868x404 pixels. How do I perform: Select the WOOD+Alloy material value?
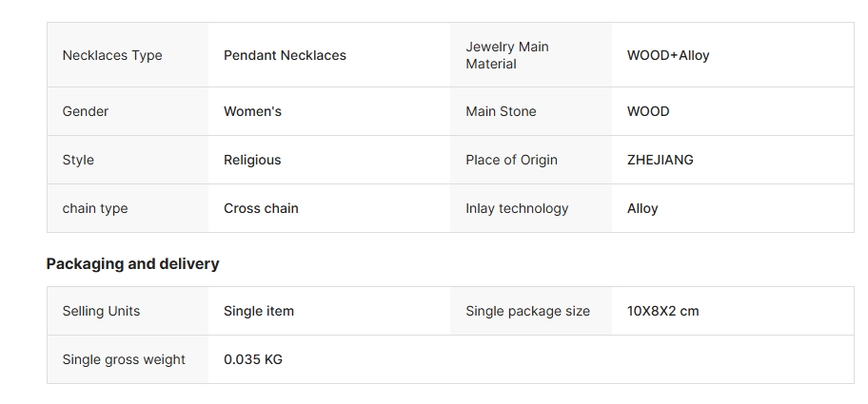pyautogui.click(x=668, y=55)
